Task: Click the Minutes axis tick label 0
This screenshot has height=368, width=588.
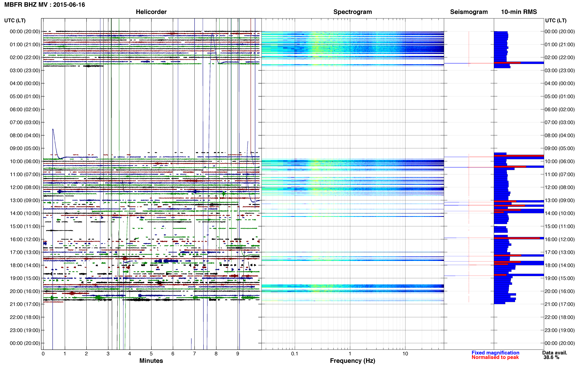Action: pyautogui.click(x=43, y=354)
